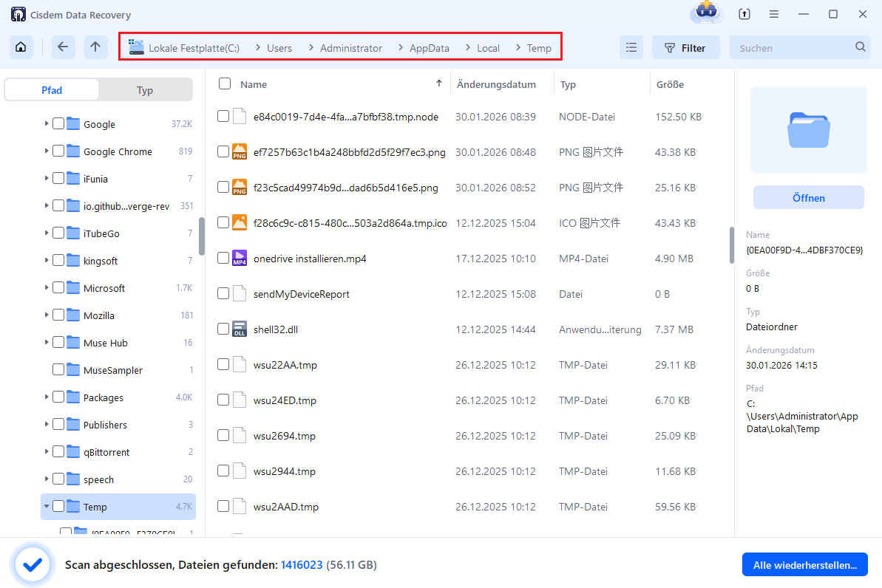Navigate up one folder level
882x588 pixels.
(x=95, y=47)
